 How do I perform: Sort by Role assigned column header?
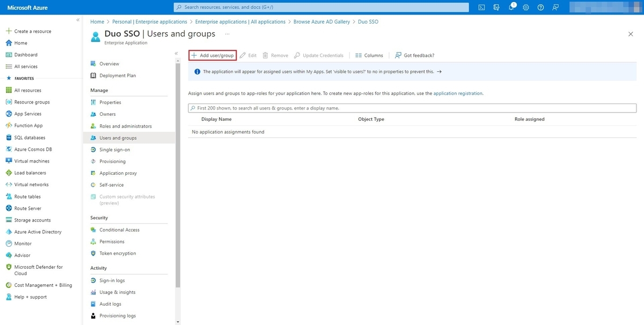529,119
